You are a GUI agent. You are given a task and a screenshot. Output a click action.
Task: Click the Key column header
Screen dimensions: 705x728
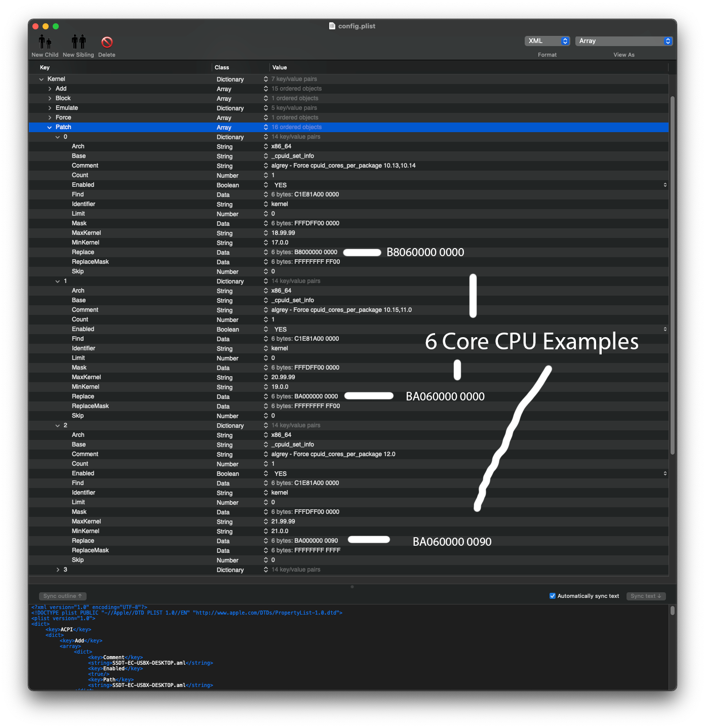45,67
